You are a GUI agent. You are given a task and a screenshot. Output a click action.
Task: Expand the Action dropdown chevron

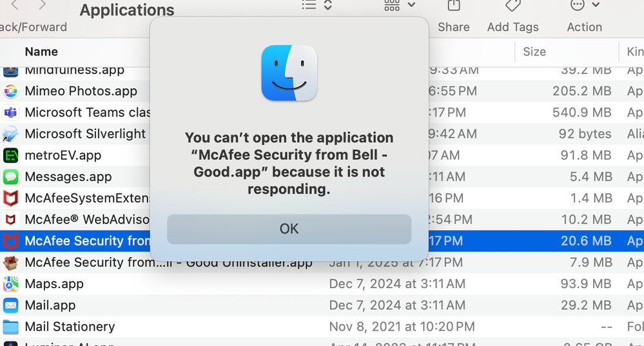(x=596, y=5)
